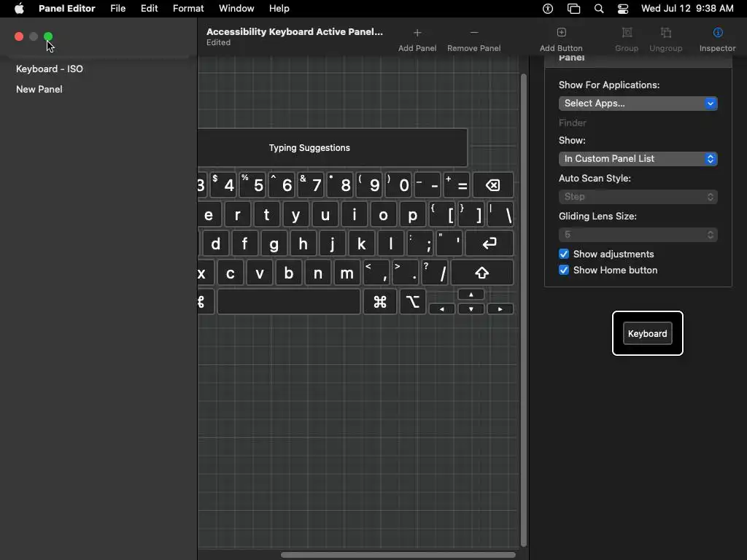Select the letter g key
This screenshot has width=747, height=560.
click(274, 244)
